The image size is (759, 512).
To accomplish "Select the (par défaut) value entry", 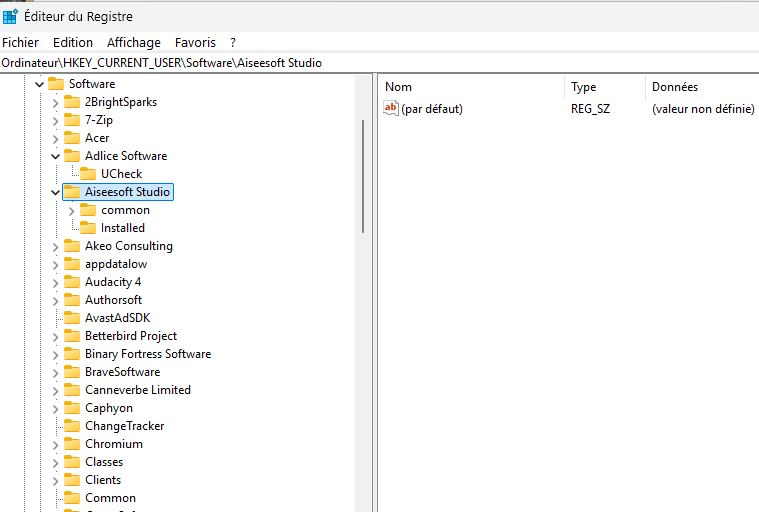I will [x=432, y=109].
